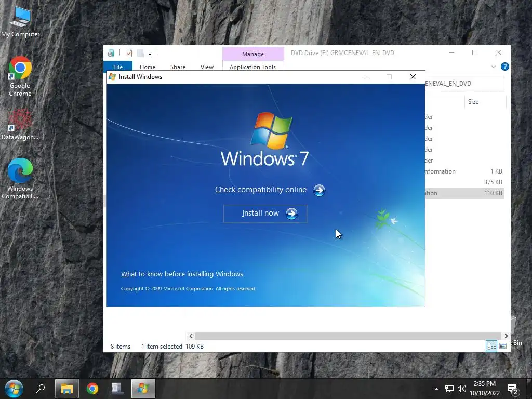The image size is (532, 399).
Task: Open the Google Chrome desktop shortcut
Action: point(20,76)
